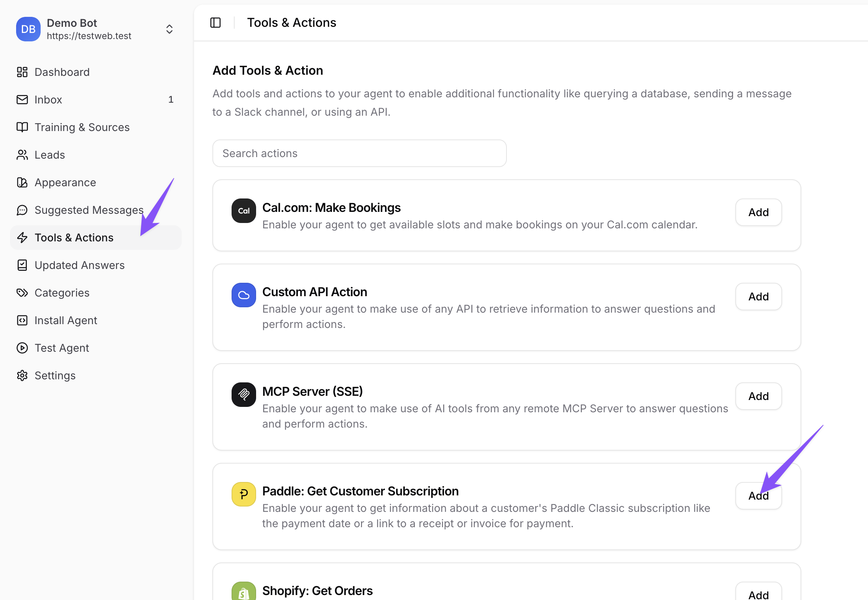Click the Cal.com app icon
The width and height of the screenshot is (868, 600).
click(243, 211)
